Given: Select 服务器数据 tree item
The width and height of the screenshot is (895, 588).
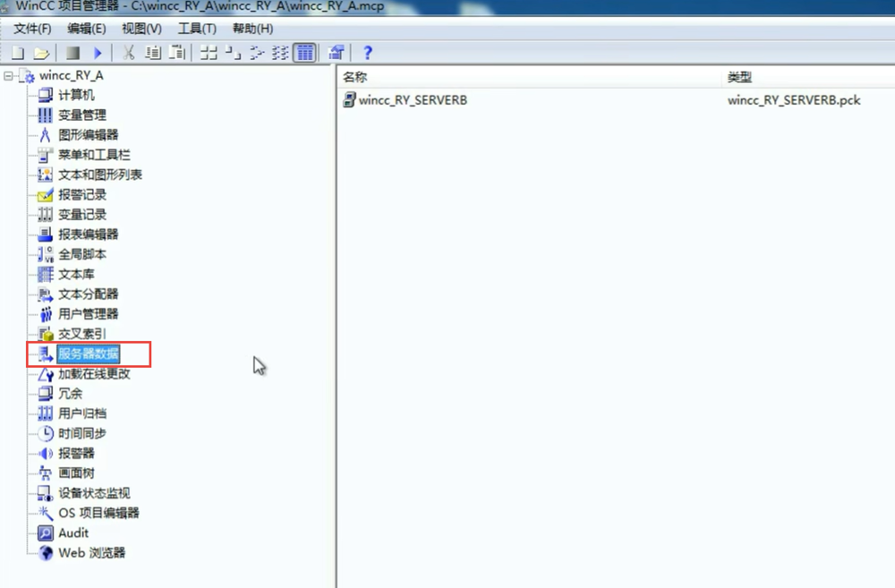Looking at the screenshot, I should (88, 354).
